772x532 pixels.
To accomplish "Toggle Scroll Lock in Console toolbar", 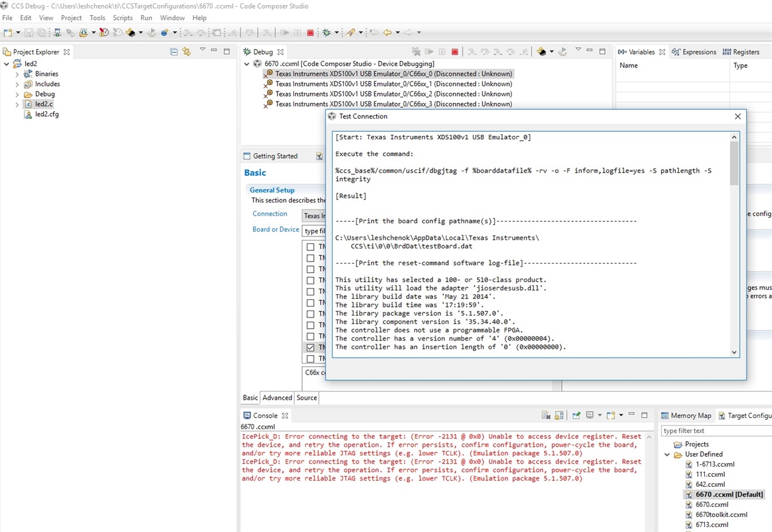I will 559,415.
